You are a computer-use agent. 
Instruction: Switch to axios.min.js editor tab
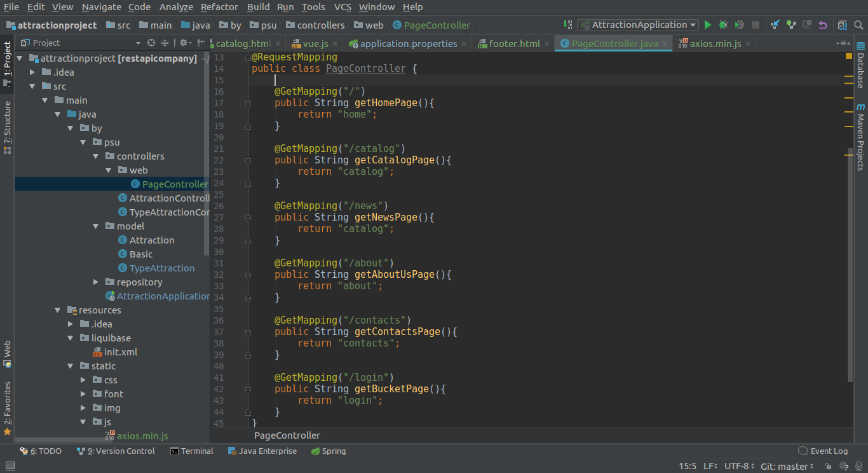coord(715,44)
